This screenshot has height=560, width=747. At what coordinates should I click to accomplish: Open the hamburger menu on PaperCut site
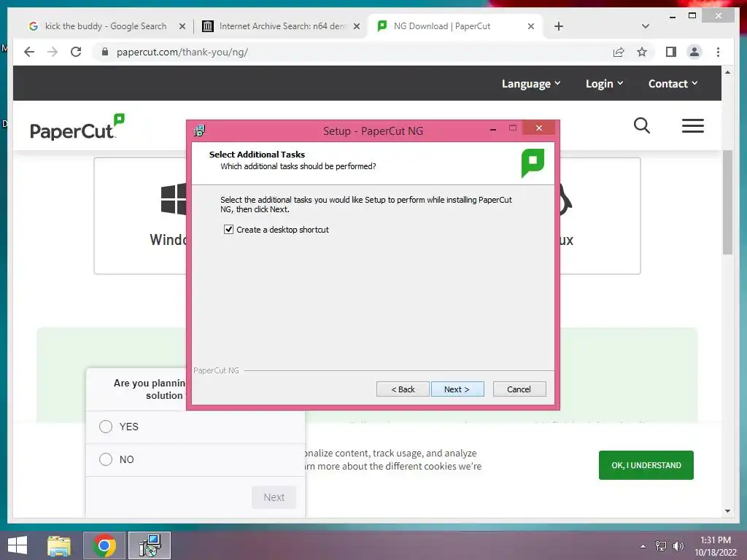tap(693, 125)
